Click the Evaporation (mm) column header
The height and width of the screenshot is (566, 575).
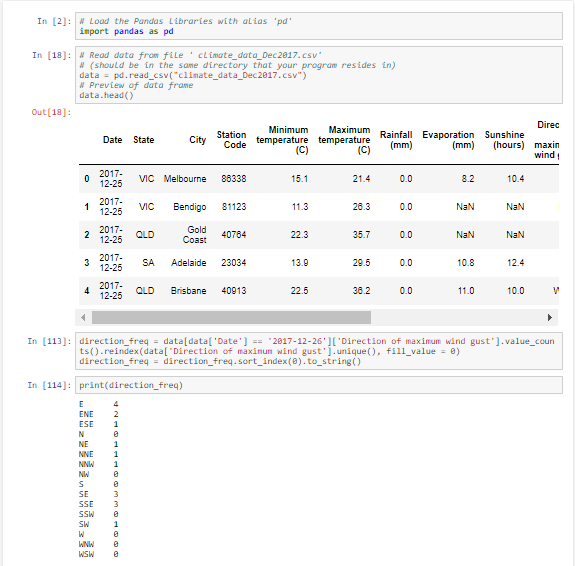click(448, 140)
